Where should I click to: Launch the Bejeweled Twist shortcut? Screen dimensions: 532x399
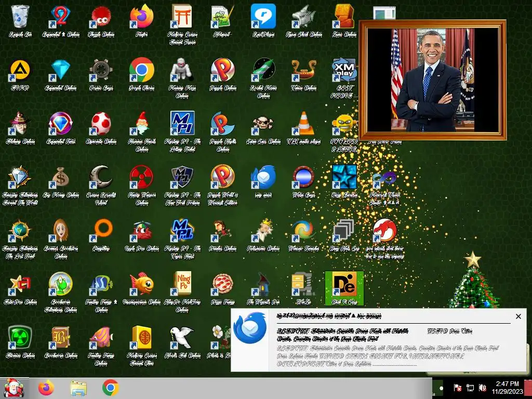click(x=61, y=123)
